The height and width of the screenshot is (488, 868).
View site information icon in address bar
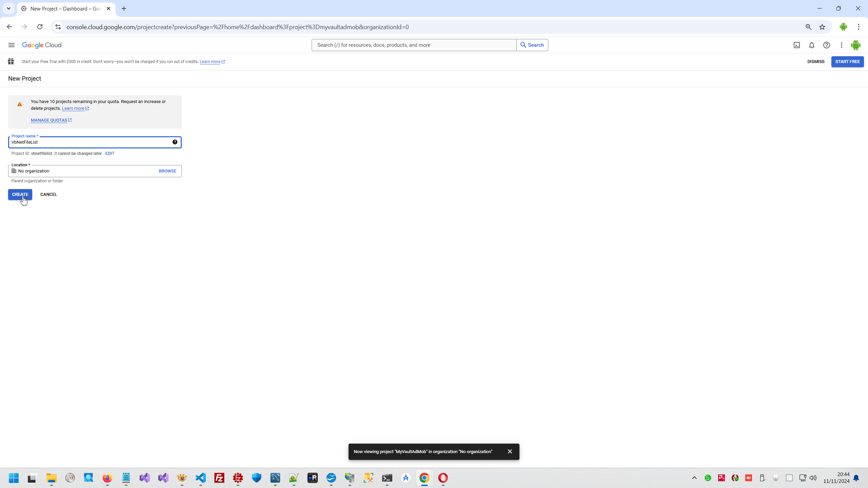[x=58, y=27]
